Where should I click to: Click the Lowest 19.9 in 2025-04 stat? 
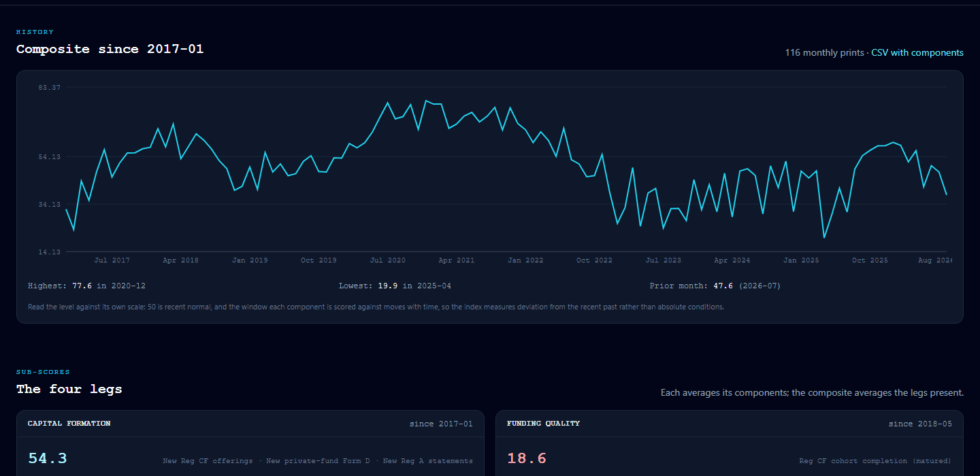(x=395, y=286)
